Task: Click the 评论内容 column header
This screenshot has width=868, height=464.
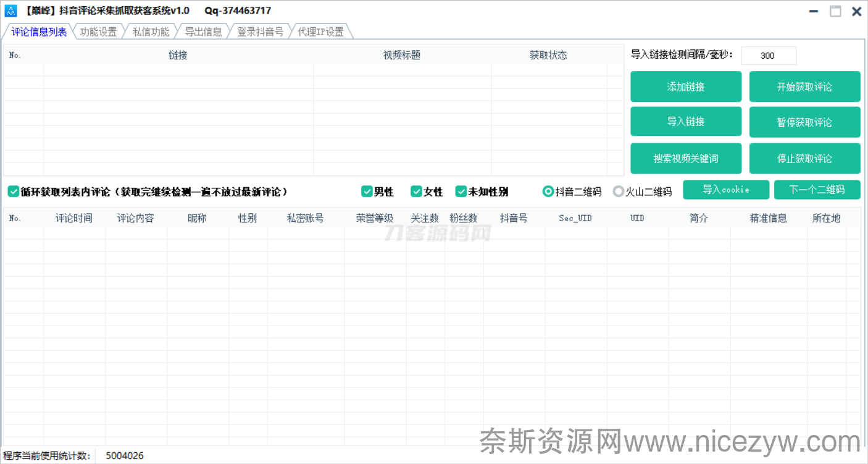Action: tap(136, 218)
